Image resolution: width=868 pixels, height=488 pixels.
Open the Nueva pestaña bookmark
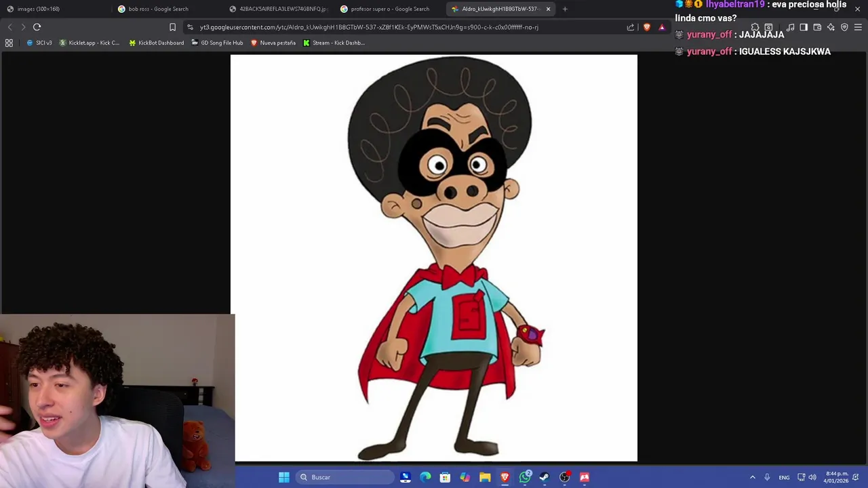click(273, 43)
